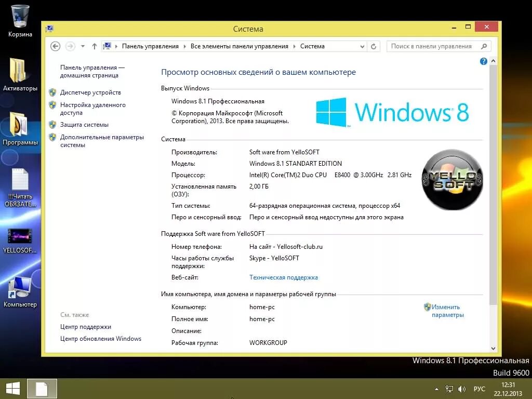Go forward with the Forward arrow

click(70, 46)
